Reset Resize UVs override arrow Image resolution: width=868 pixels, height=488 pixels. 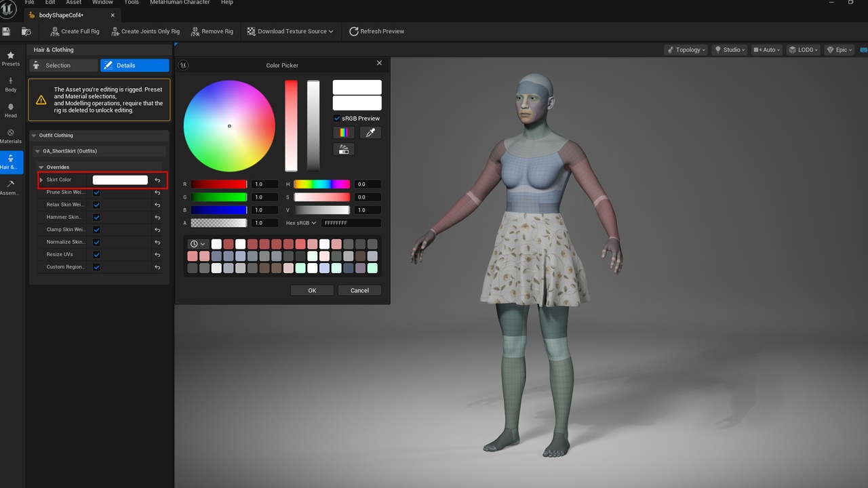[157, 255]
